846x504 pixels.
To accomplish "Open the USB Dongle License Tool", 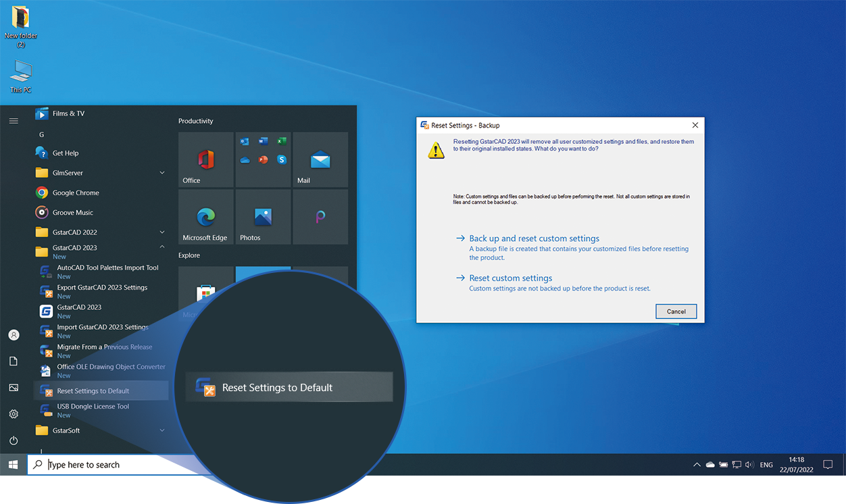I will [x=101, y=410].
